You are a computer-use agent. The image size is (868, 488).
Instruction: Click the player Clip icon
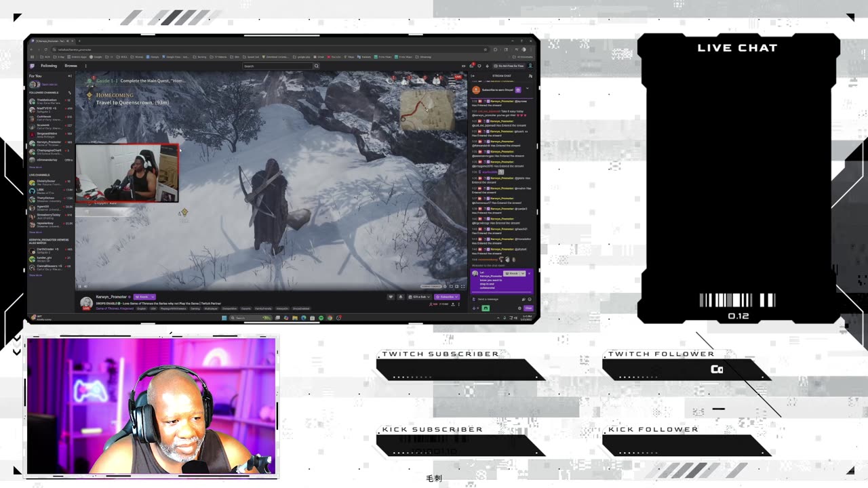click(451, 287)
